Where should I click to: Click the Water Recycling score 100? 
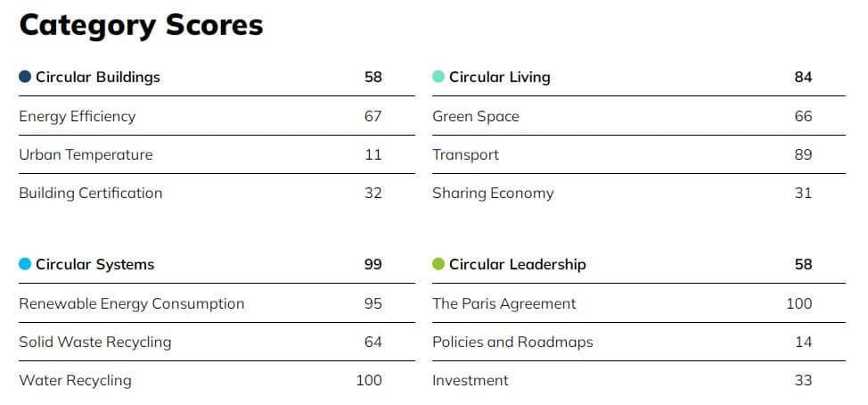[x=369, y=381]
